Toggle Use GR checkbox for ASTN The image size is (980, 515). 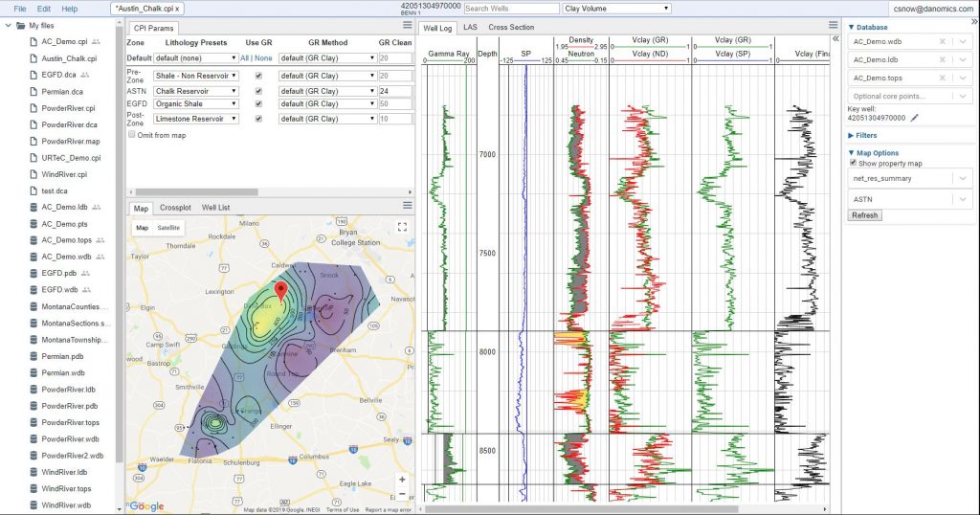point(258,91)
